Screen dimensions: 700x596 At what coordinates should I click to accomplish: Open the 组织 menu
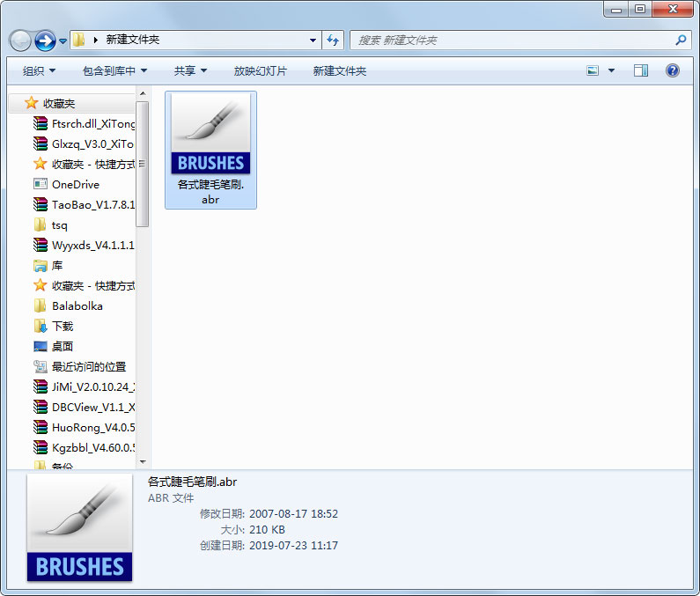point(40,71)
